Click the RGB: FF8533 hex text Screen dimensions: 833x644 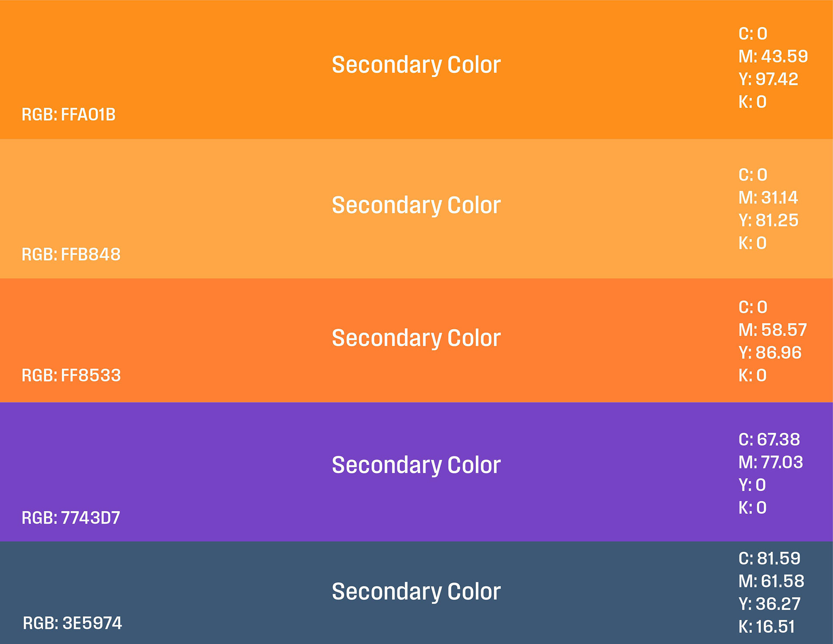click(x=71, y=375)
